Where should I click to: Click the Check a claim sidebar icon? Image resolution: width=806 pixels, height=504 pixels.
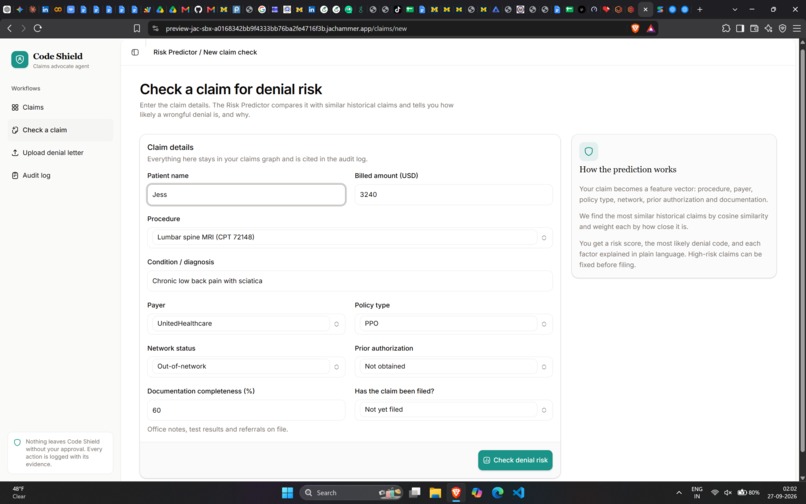coord(15,130)
